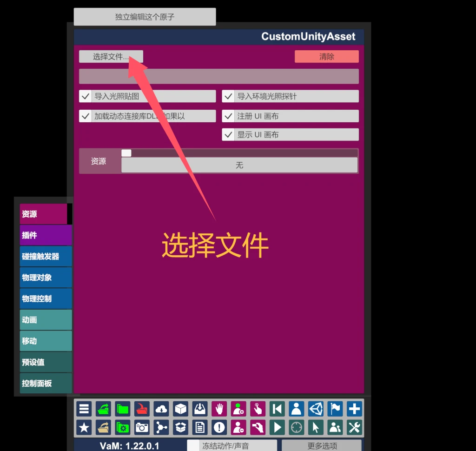Select the screenshot camera icon
Image resolution: width=476 pixels, height=451 pixels.
[x=142, y=427]
